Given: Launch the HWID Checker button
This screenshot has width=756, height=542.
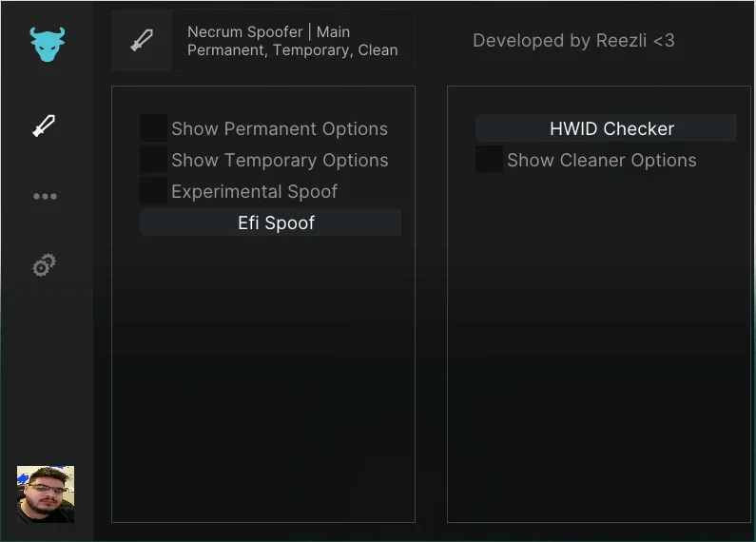Looking at the screenshot, I should (x=606, y=128).
